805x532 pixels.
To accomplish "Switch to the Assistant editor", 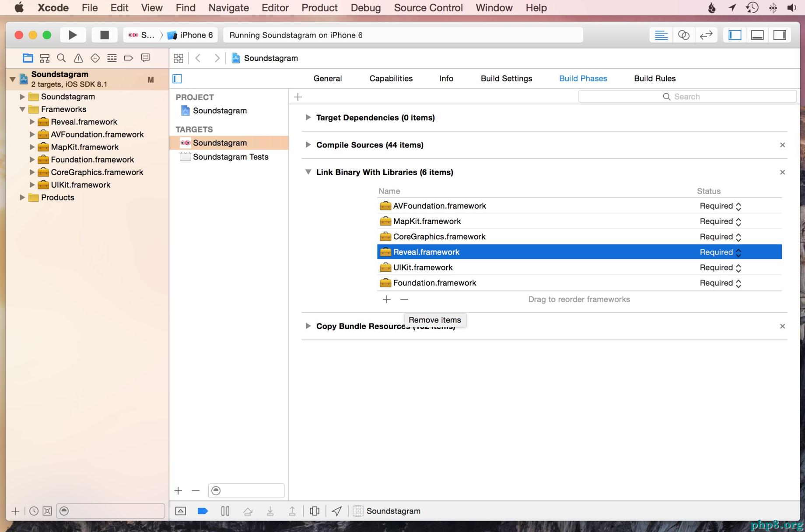I will click(x=683, y=35).
